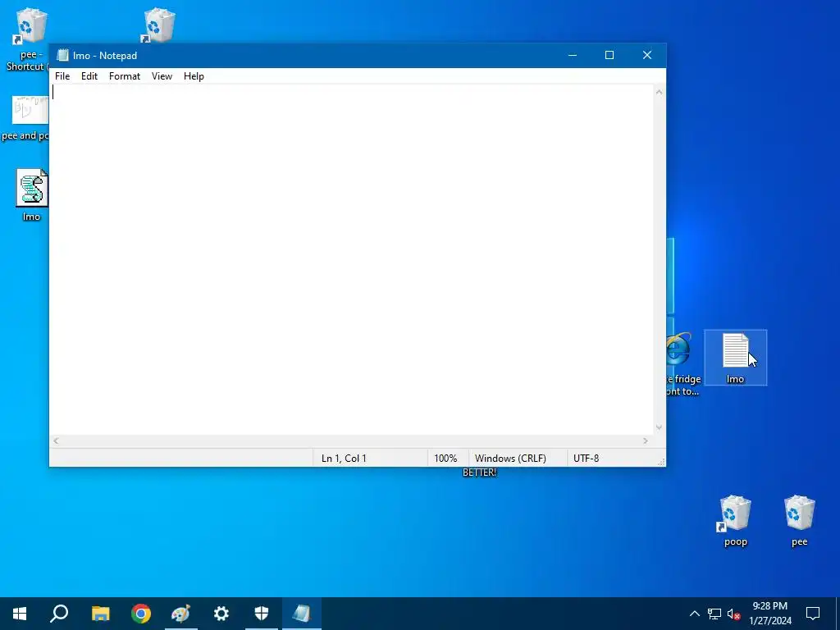Select the Internet Explorer fridge shortcut icon

(x=683, y=363)
